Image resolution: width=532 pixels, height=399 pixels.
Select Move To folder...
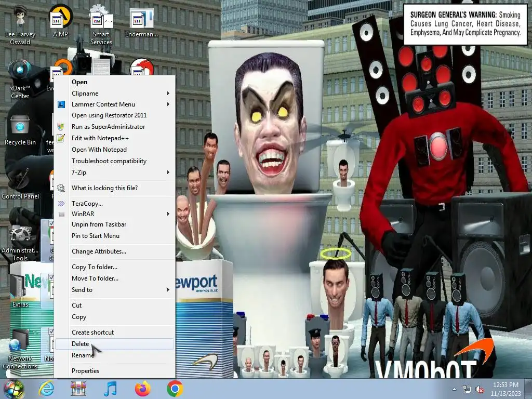point(114,278)
